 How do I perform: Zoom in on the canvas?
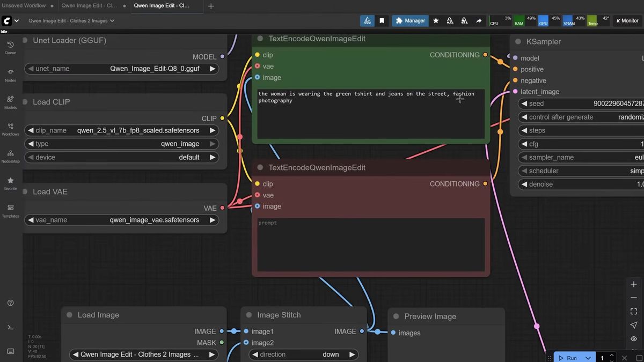[x=634, y=284]
